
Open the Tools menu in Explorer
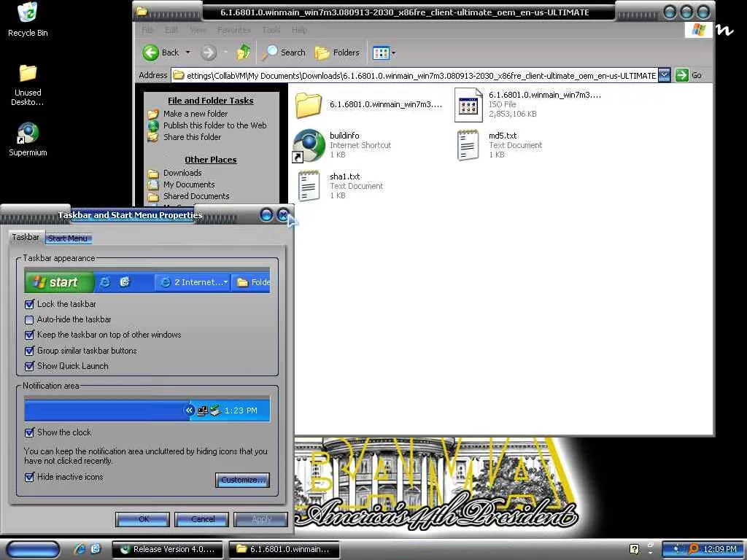click(271, 30)
